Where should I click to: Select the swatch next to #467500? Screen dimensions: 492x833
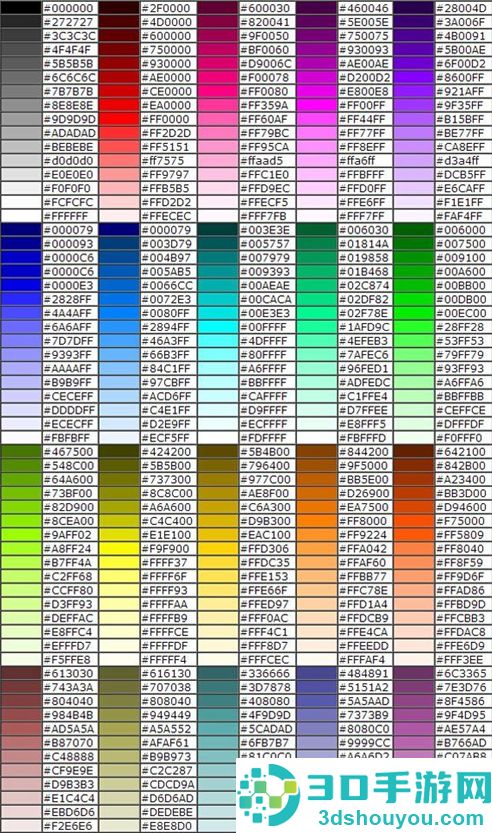(21, 452)
